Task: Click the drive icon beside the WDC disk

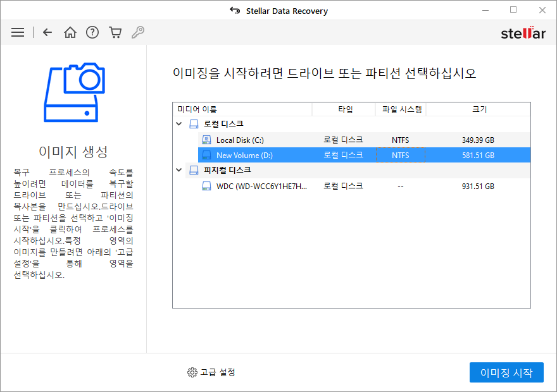Action: (x=206, y=186)
